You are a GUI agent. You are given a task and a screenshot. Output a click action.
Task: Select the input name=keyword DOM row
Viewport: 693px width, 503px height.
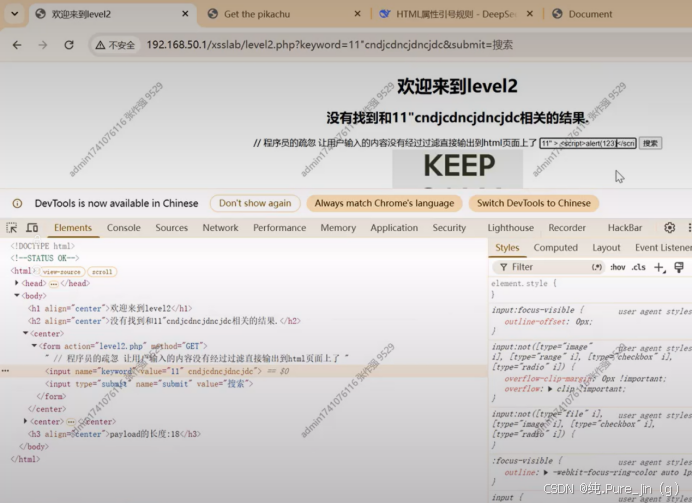[244, 371]
